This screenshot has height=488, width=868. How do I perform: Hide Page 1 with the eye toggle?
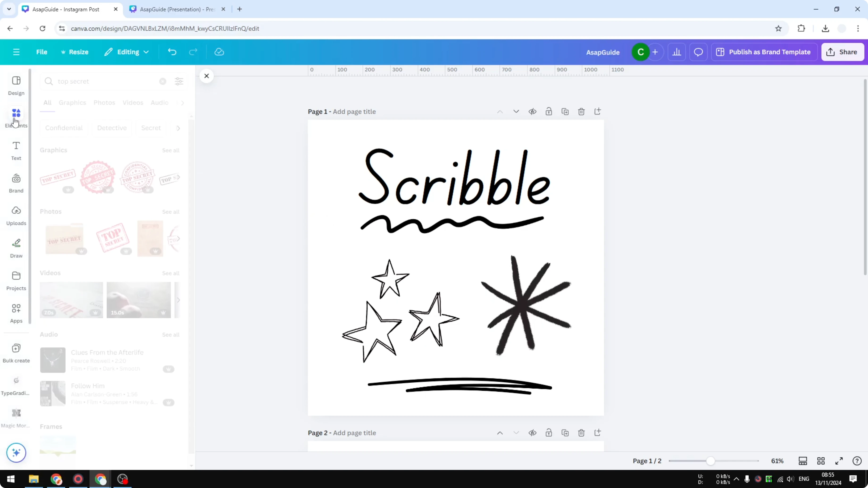(x=532, y=112)
